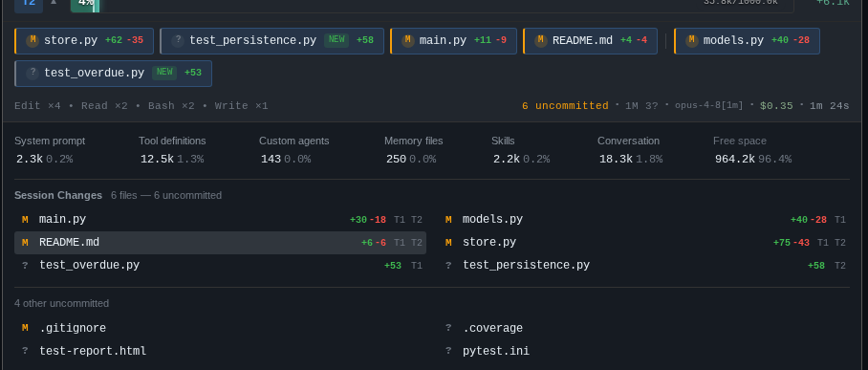Click the '1m 24s' duration value

click(829, 106)
